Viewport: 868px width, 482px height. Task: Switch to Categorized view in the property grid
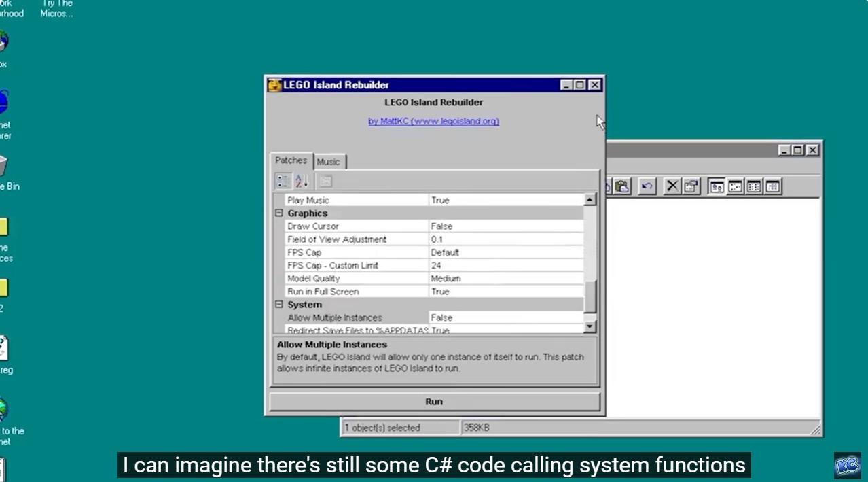[x=283, y=181]
